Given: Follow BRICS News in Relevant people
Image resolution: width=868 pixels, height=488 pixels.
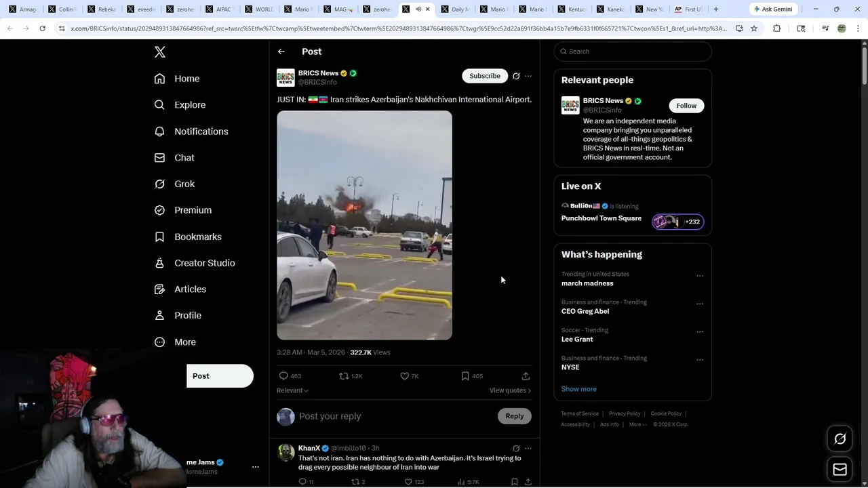Looking at the screenshot, I should pos(686,106).
